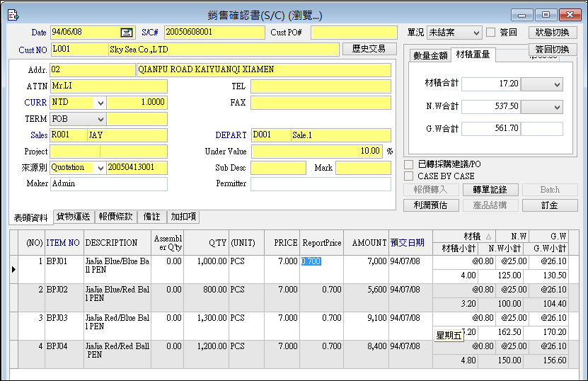Open the calendar picker in Date field
588x381 pixels.
(x=127, y=33)
